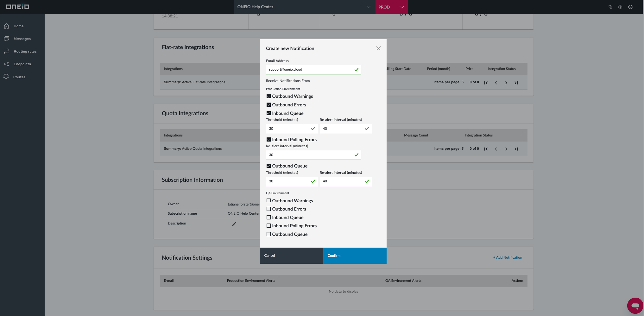Click the Production Environment Alerts column header
This screenshot has width=644, height=316.
point(251,281)
